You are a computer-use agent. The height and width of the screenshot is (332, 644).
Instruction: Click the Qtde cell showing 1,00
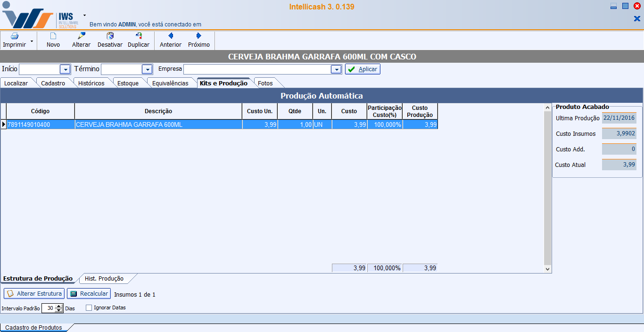click(295, 125)
